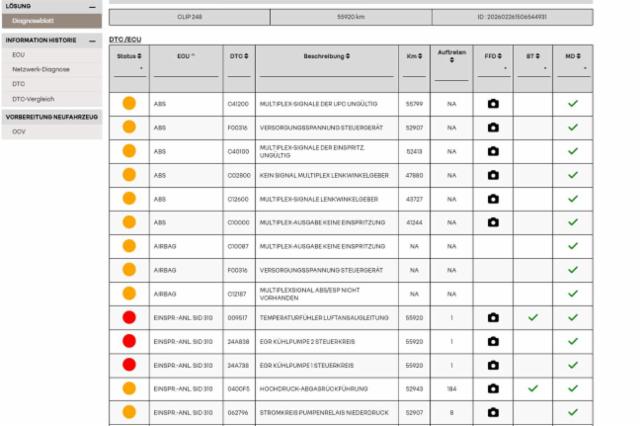The width and height of the screenshot is (640, 426).
Task: Open camera icon for code 0400F5
Action: coord(492,388)
